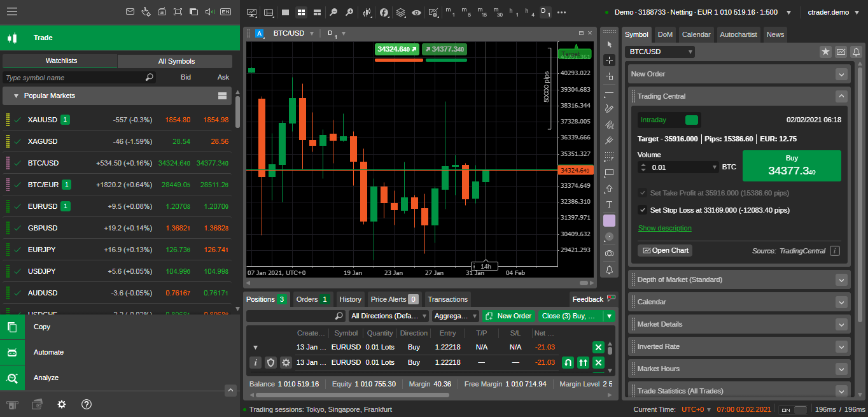The height and width of the screenshot is (417, 868).
Task: Open chart settings icon
Action: pyautogui.click(x=433, y=12)
